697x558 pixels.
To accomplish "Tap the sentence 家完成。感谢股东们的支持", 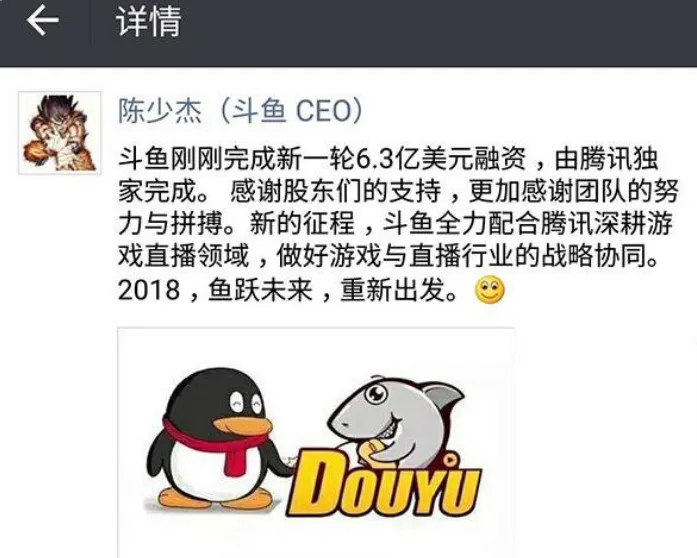I will [279, 192].
